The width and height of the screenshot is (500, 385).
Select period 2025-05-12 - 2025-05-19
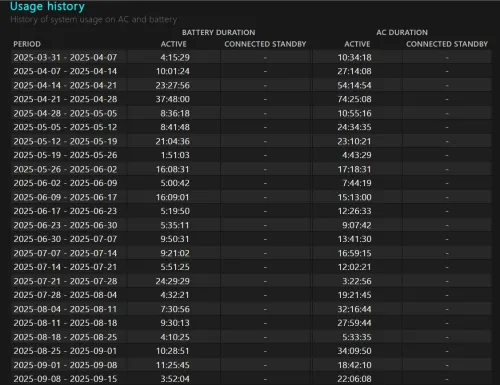click(x=65, y=141)
